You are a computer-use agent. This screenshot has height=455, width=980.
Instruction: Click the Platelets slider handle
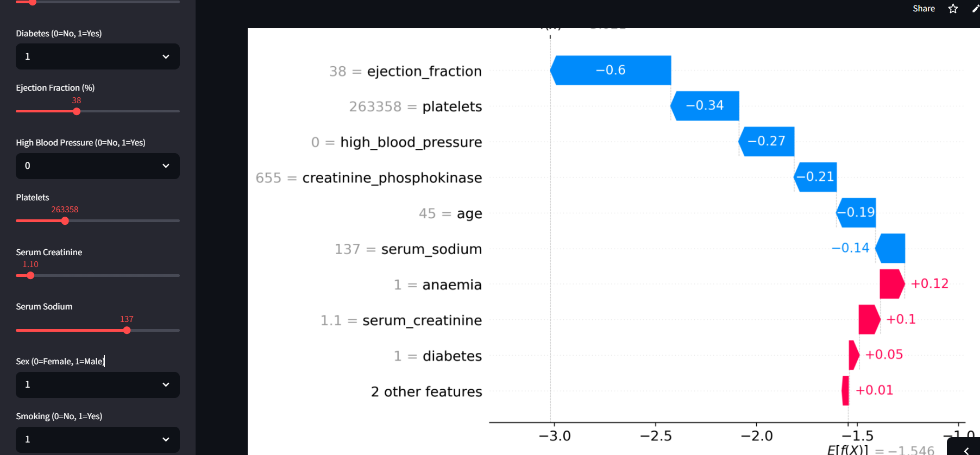(x=65, y=221)
